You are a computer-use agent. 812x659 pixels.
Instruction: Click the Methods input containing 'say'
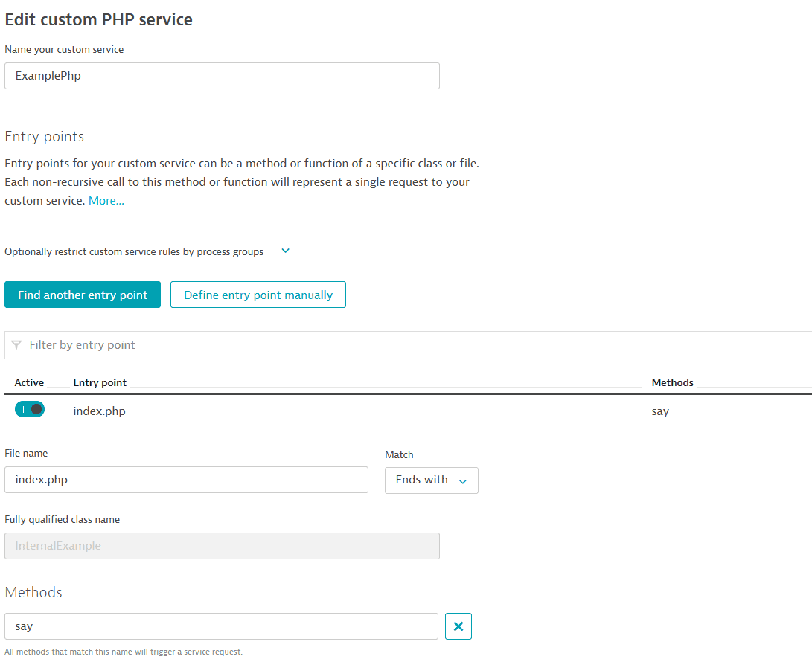[x=221, y=626]
